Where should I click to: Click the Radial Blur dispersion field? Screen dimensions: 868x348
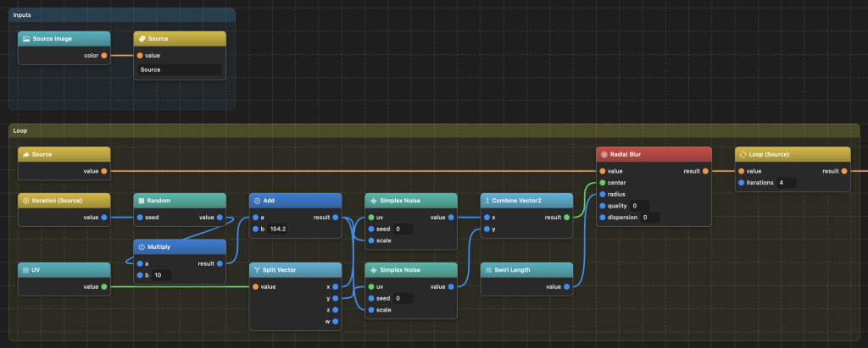pos(650,218)
